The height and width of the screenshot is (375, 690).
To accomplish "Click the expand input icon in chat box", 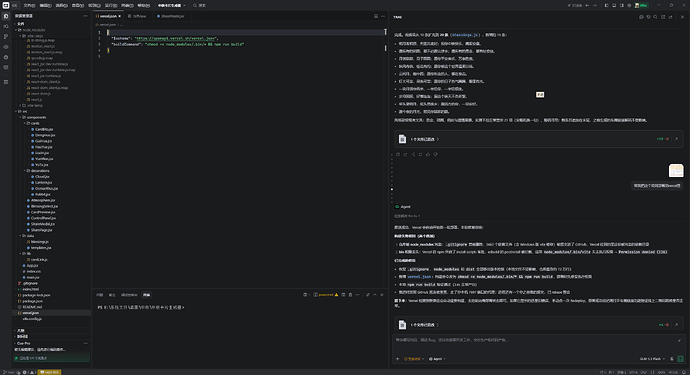I will 679,340.
